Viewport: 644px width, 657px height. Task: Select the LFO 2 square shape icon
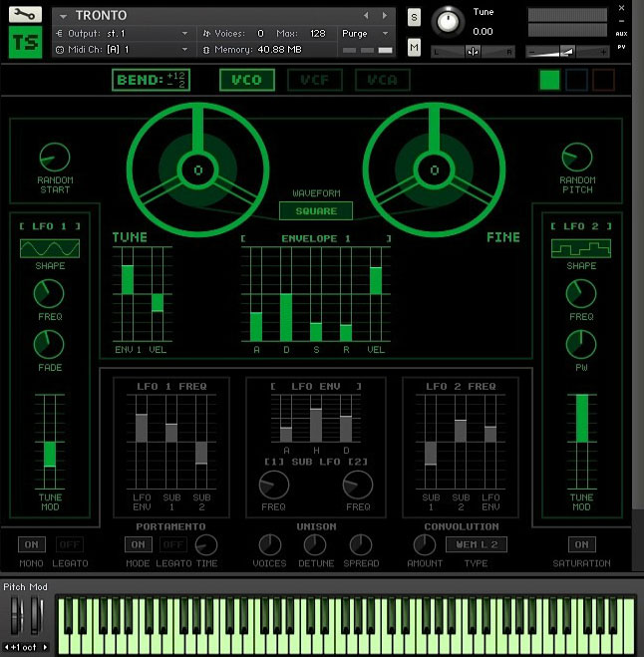tap(580, 248)
